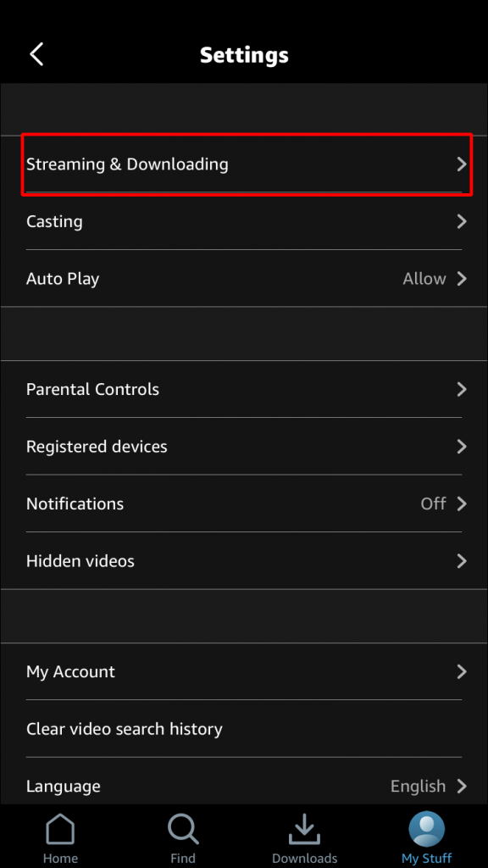
Task: Tap the chevron next to Parental Controls
Action: (462, 389)
